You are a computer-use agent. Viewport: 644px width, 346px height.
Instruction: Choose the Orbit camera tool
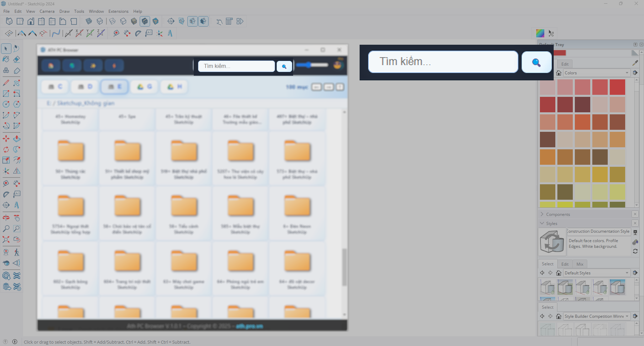click(6, 218)
